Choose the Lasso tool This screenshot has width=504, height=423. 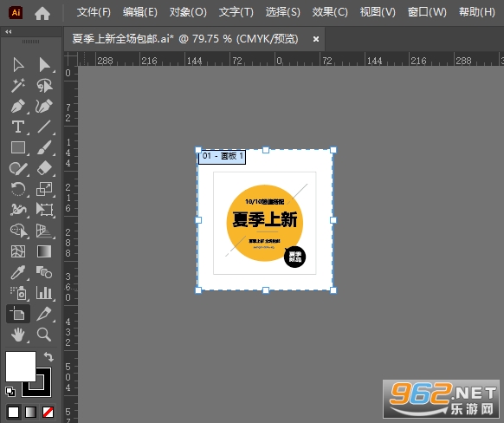tap(44, 85)
